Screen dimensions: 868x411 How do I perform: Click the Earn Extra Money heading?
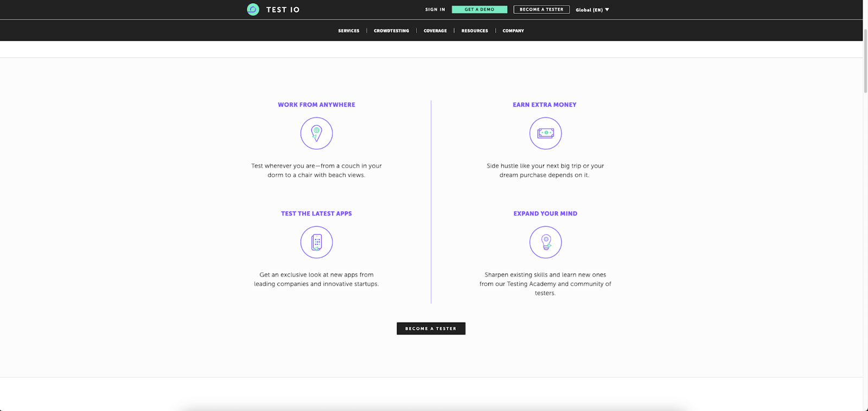pos(545,105)
